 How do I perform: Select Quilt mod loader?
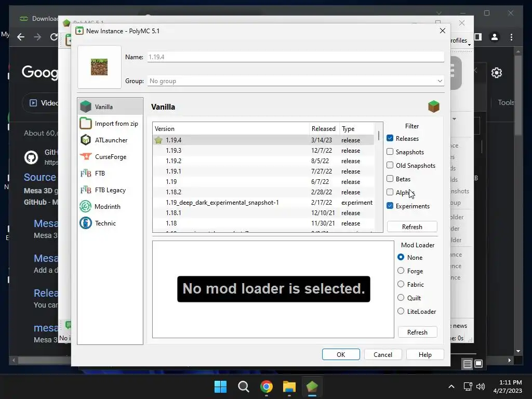[401, 298]
